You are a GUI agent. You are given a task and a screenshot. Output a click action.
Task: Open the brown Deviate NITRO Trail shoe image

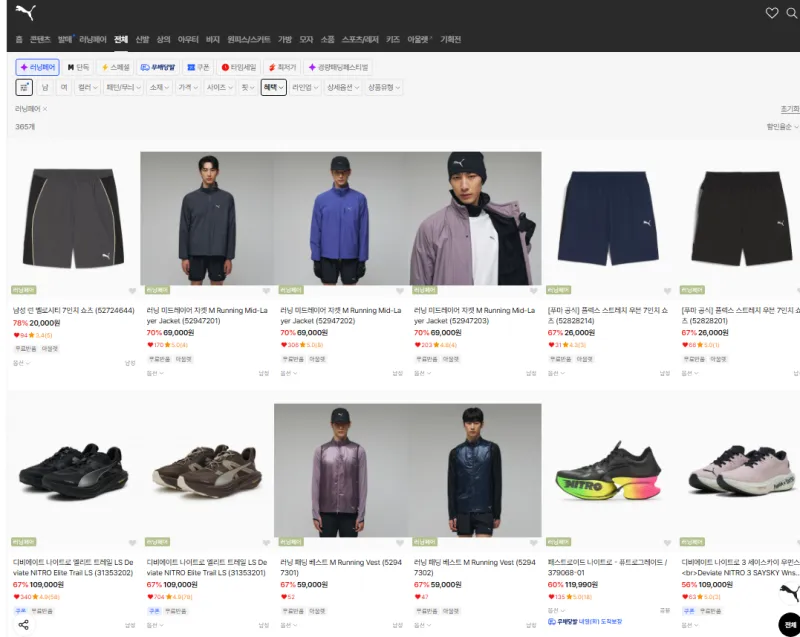pyautogui.click(x=207, y=470)
